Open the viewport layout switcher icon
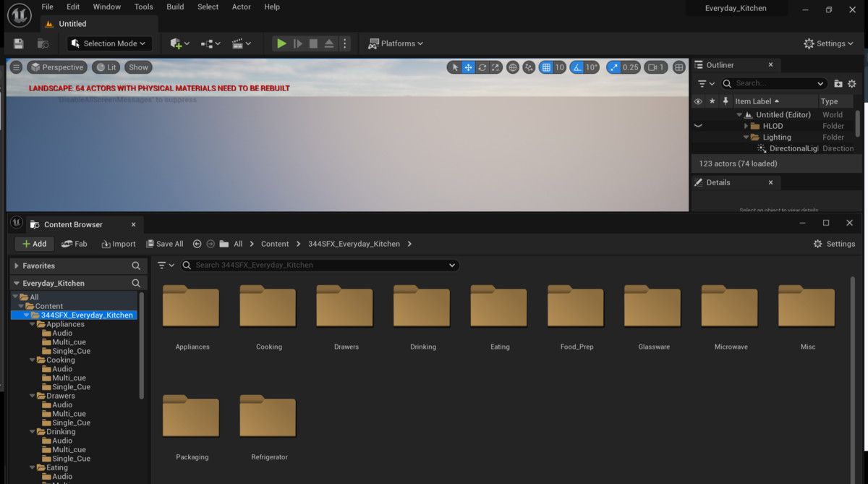 (678, 67)
